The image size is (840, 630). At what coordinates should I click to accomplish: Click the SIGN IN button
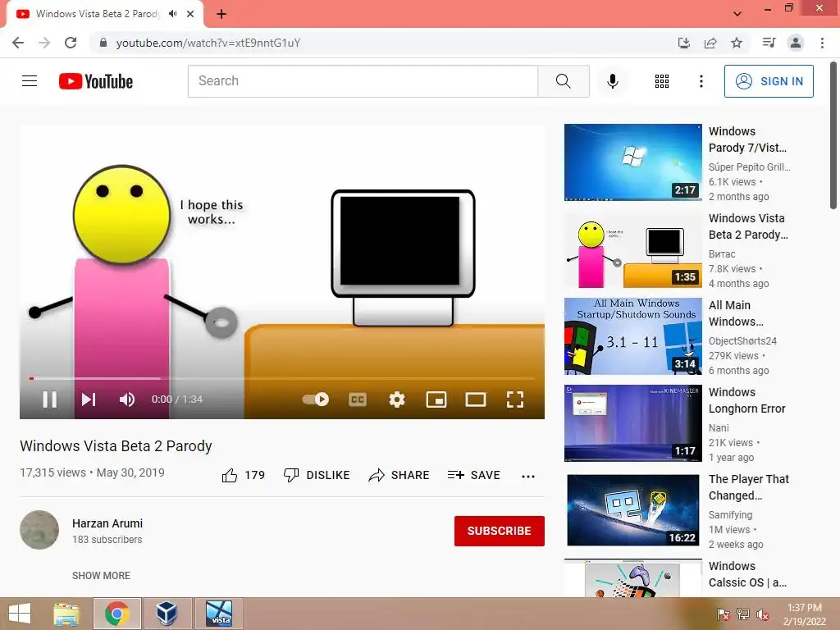(x=769, y=81)
